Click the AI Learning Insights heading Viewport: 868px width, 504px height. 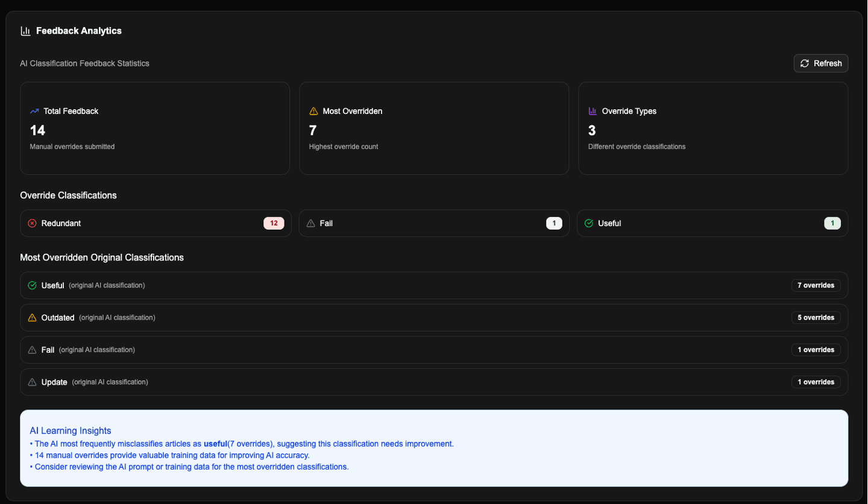(71, 431)
